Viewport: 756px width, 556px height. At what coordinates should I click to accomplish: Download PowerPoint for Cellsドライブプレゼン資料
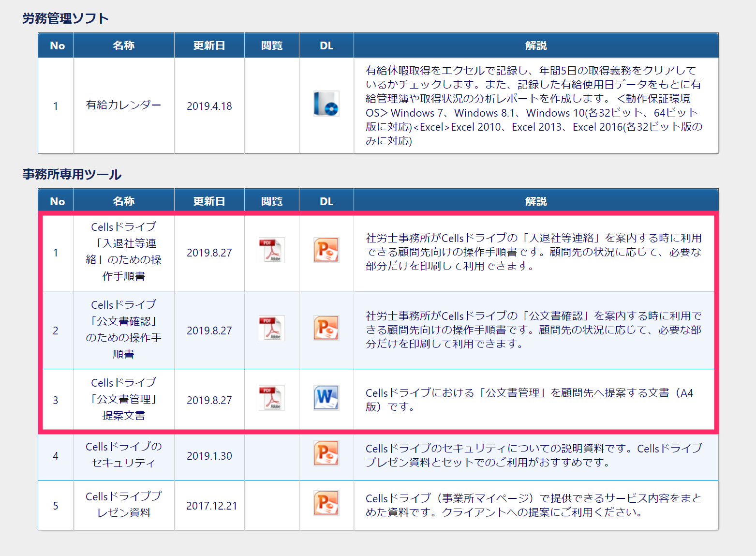point(326,503)
